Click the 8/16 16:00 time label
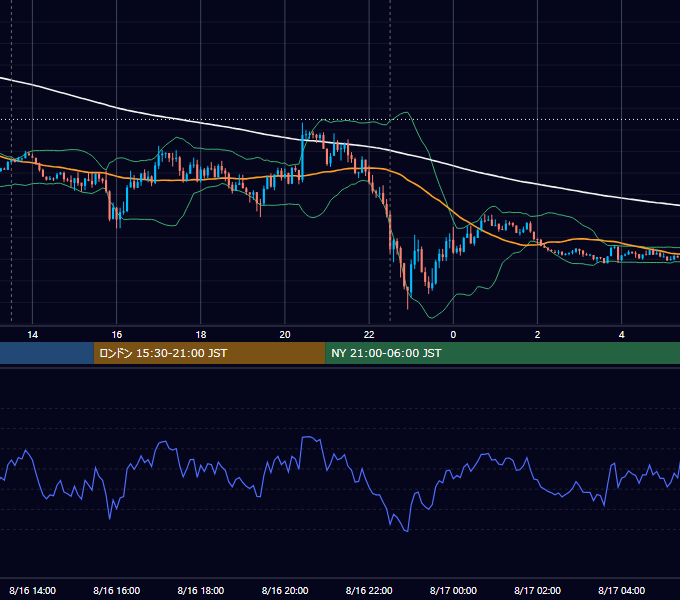Screen dimensions: 680x600 (x=117, y=590)
